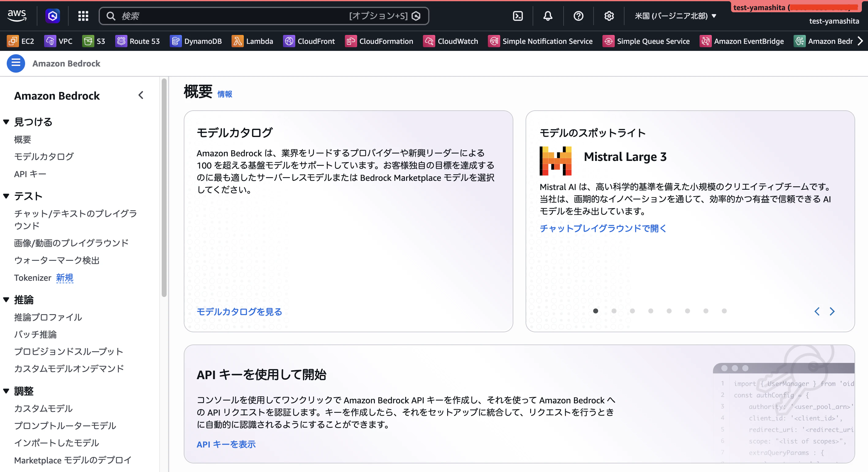Open 画像/動画のプレイグラウンド
The image size is (868, 472).
(71, 243)
